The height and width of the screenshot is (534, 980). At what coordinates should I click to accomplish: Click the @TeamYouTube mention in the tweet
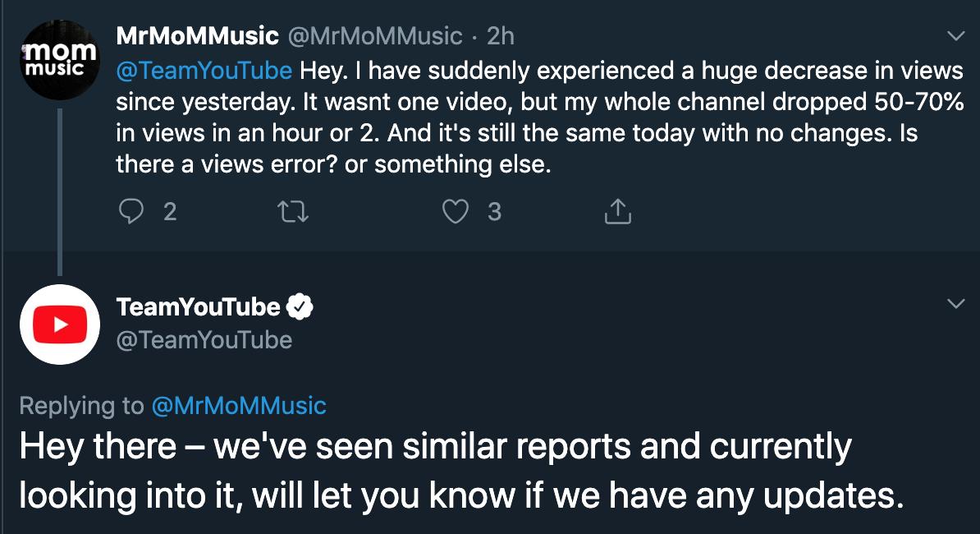click(204, 71)
